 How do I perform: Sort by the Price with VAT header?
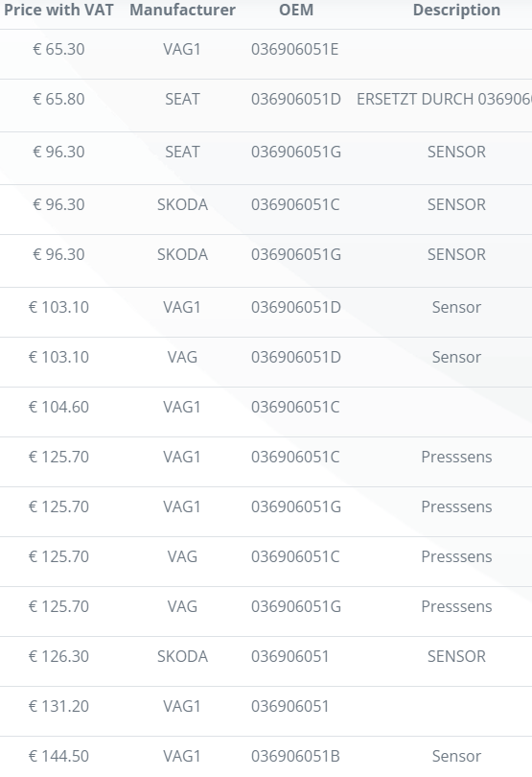click(58, 10)
